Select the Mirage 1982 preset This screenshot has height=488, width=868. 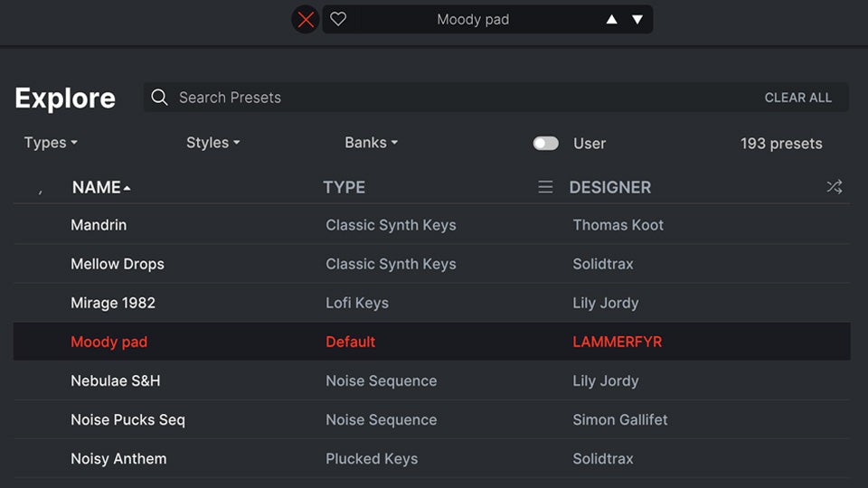tap(432, 303)
